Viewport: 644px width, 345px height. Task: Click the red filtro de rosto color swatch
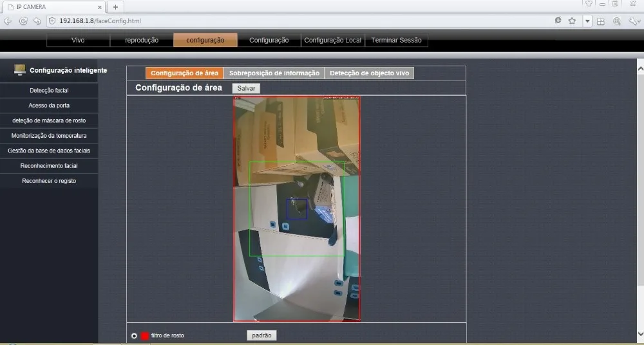click(x=144, y=335)
